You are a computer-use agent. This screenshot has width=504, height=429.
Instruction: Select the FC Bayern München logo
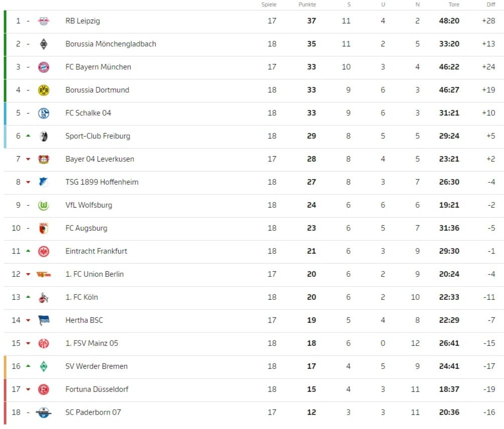tap(44, 67)
